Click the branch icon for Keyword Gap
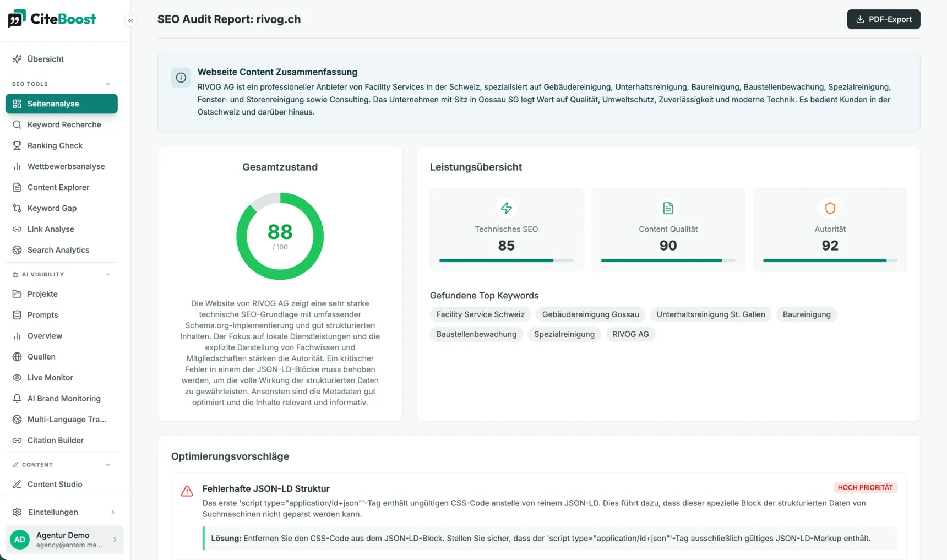Image resolution: width=947 pixels, height=560 pixels. click(17, 208)
